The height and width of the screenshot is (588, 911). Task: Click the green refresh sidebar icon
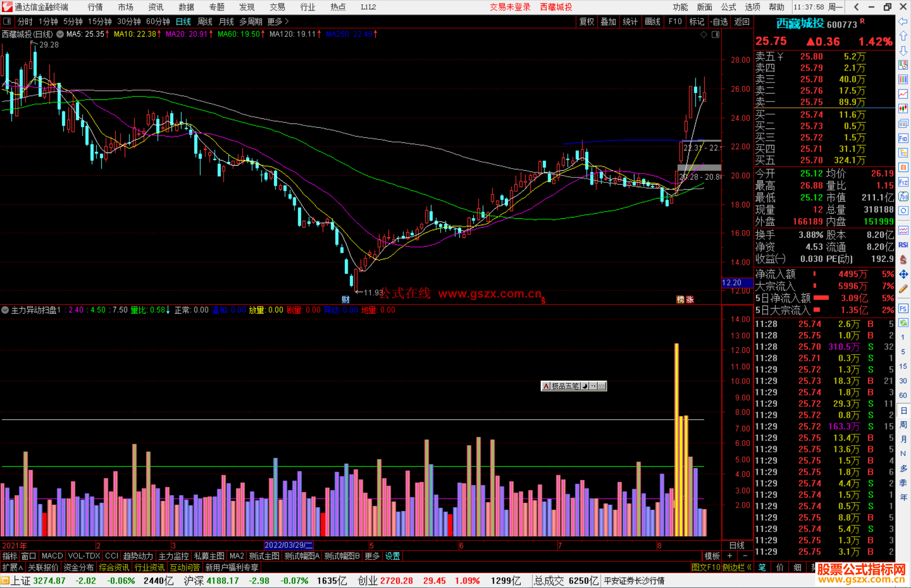[x=903, y=323]
